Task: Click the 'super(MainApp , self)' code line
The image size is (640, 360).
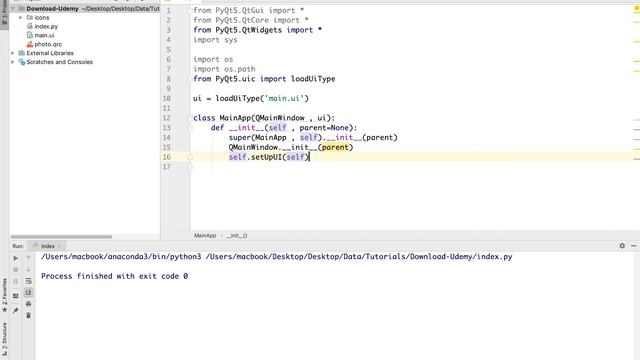Action: tap(313, 138)
